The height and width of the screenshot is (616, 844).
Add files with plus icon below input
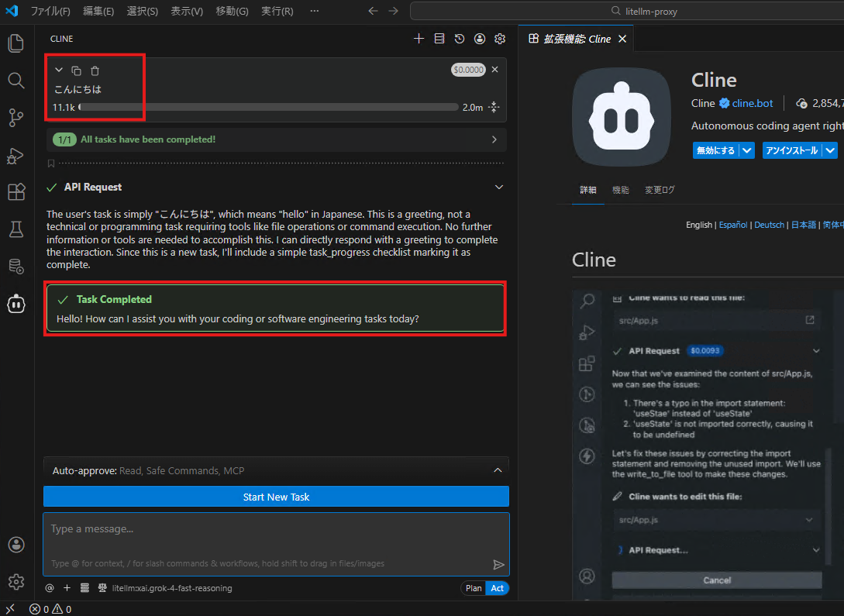pos(67,588)
